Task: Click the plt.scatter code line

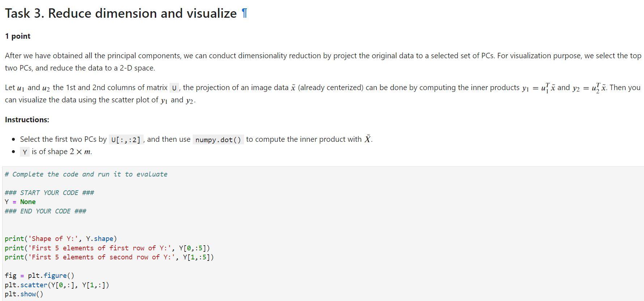Action: point(57,285)
